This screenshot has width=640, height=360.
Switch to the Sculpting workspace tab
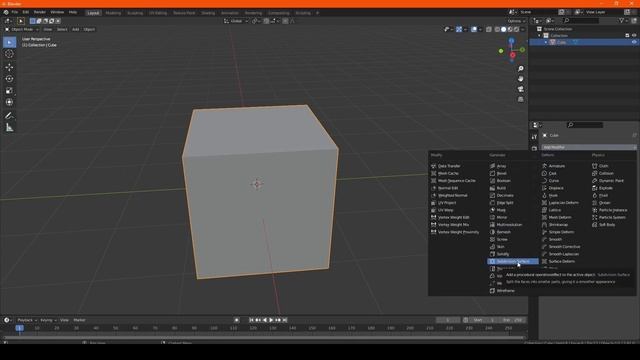[135, 13]
